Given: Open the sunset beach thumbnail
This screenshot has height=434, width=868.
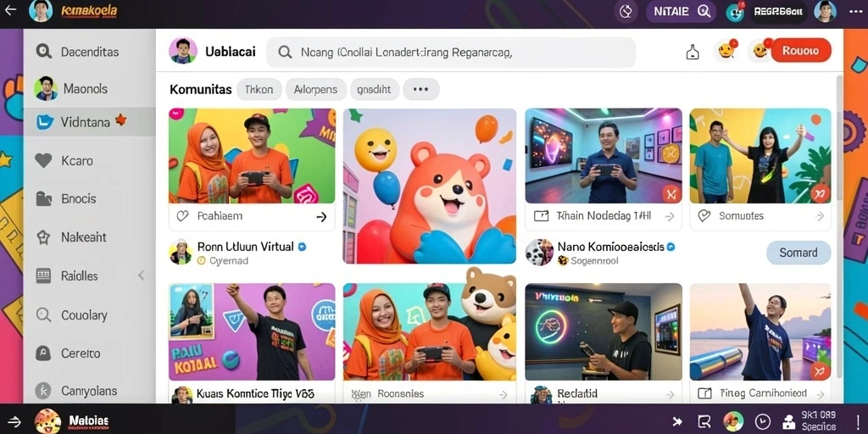Looking at the screenshot, I should coord(760,331).
